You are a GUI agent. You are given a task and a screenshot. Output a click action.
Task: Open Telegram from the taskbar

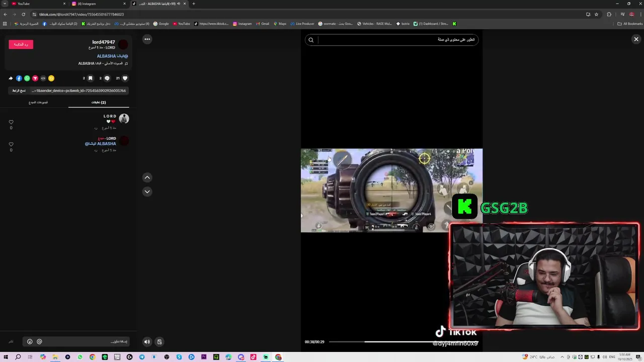point(142,357)
